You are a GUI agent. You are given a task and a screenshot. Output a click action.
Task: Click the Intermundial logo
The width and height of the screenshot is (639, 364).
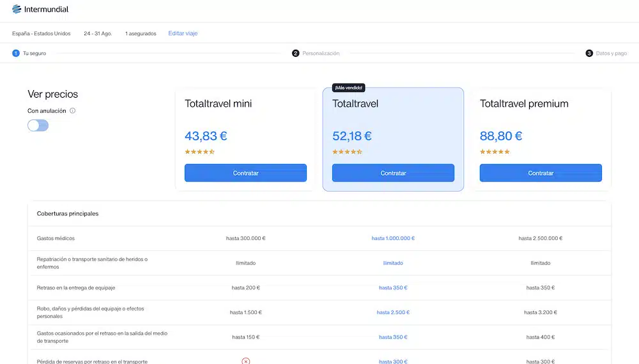40,9
